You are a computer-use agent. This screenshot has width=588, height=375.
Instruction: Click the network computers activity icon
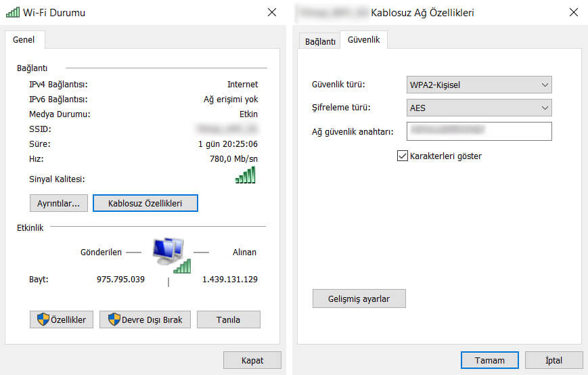[168, 253]
